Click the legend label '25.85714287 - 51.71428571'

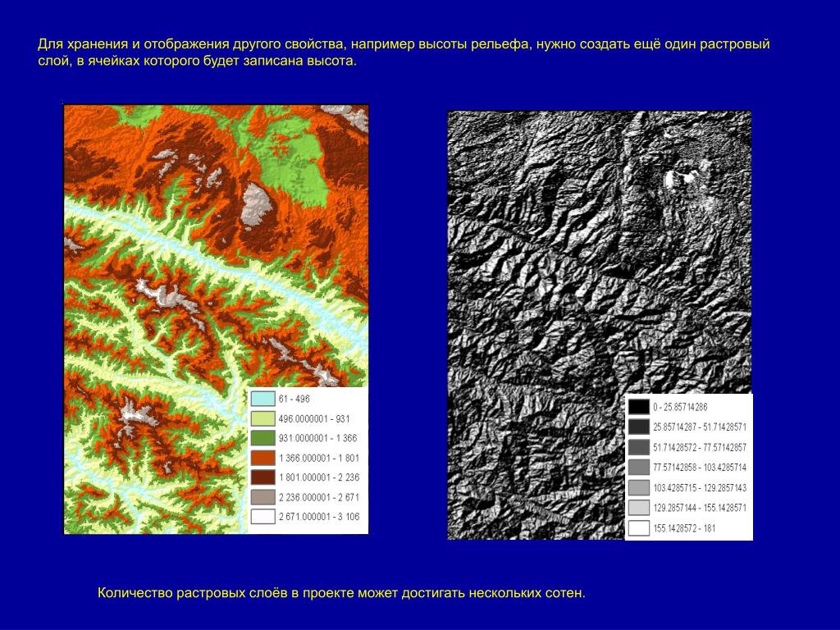700,427
